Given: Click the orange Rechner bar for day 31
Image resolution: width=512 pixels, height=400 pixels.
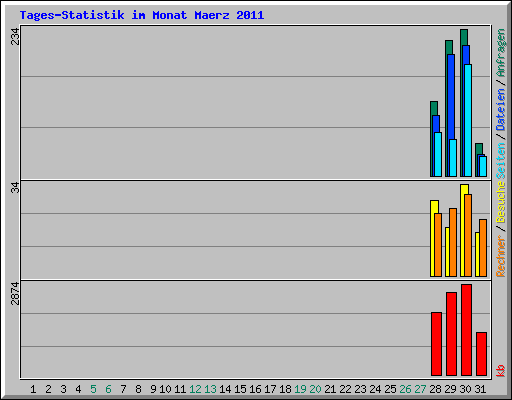Looking at the screenshot, I should (483, 248).
